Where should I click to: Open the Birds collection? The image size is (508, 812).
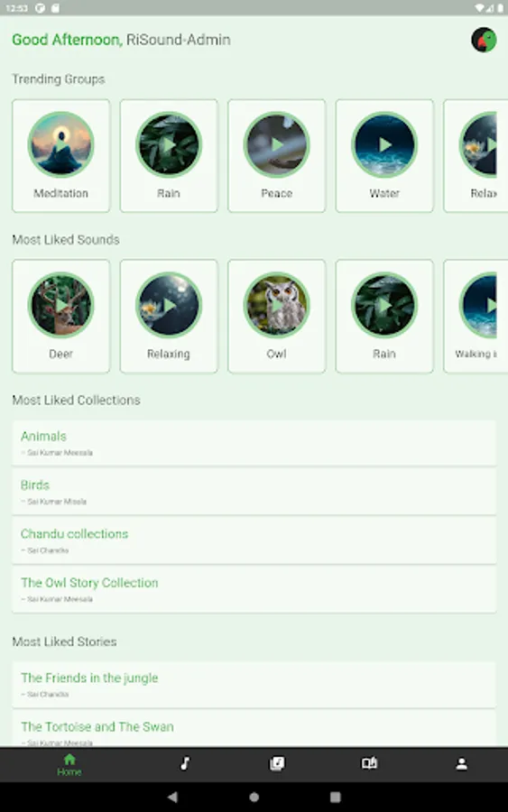tap(254, 492)
